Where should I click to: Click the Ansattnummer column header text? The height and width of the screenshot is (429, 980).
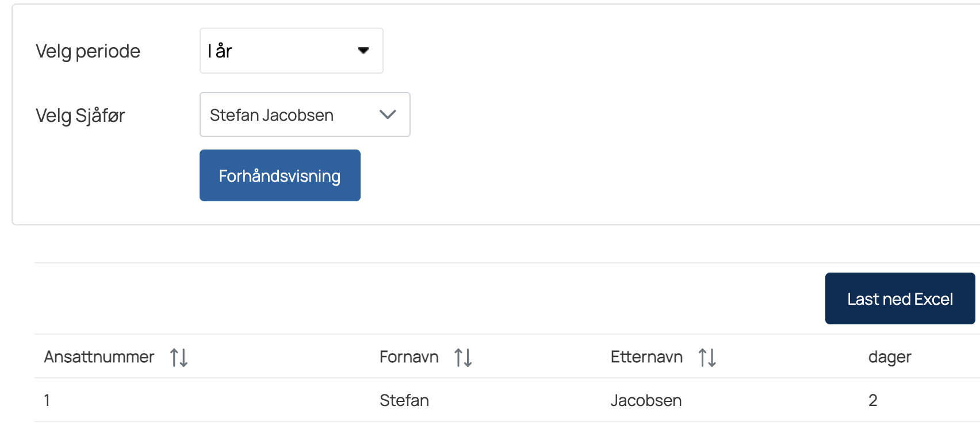[99, 357]
